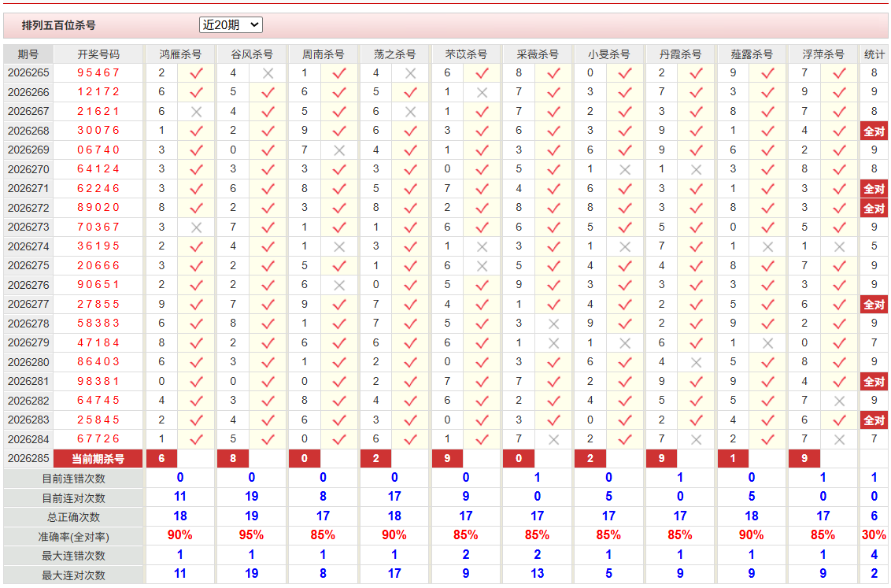
Task: Select winning number 95467
Action: coord(98,72)
